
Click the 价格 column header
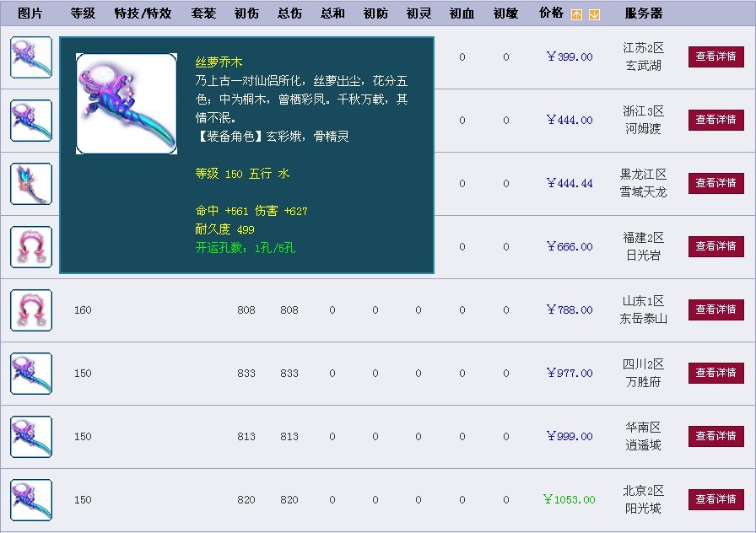coord(551,13)
